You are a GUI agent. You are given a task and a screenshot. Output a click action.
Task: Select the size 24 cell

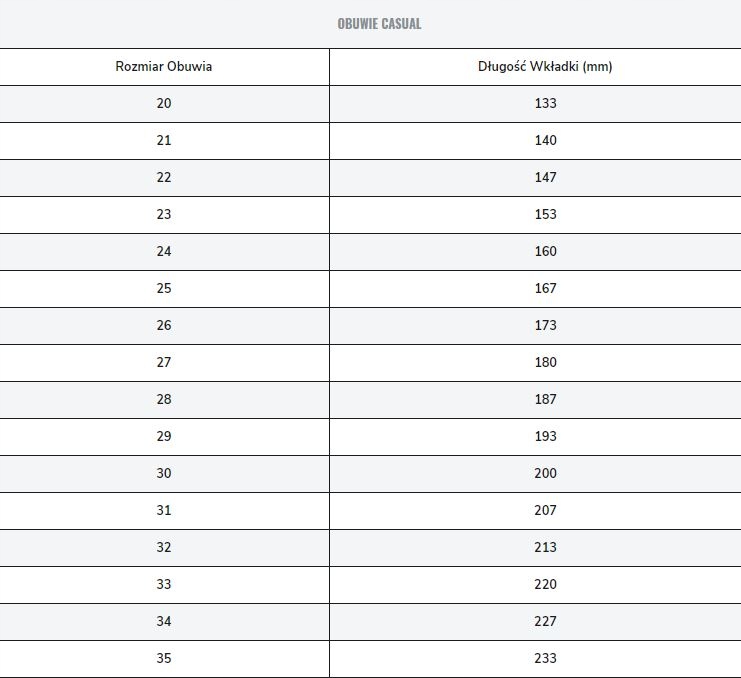tap(164, 251)
